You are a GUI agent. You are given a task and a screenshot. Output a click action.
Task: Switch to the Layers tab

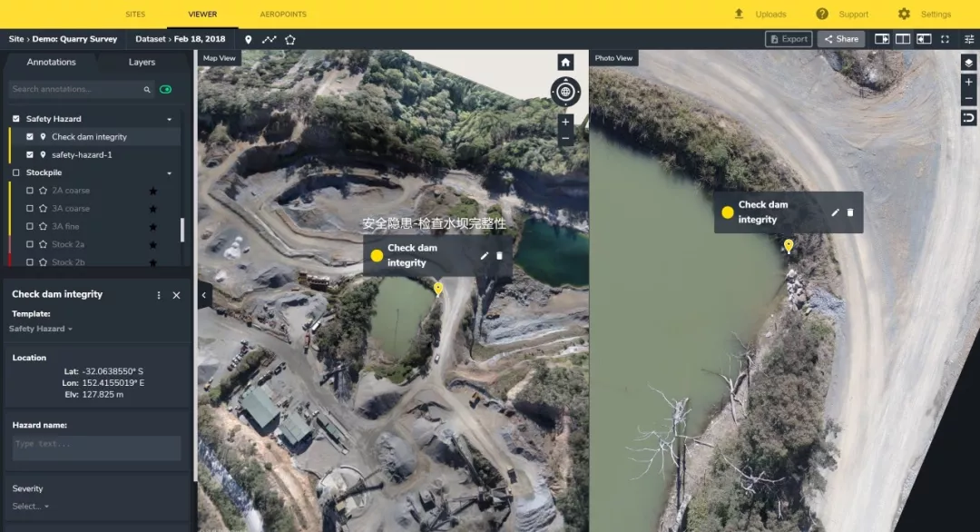[x=142, y=63]
